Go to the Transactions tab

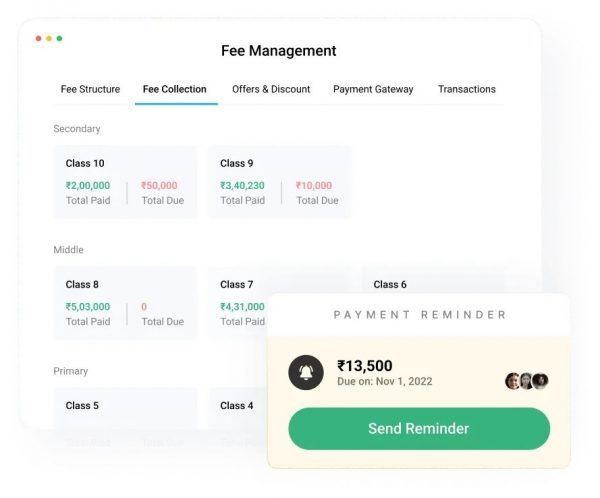coord(466,89)
